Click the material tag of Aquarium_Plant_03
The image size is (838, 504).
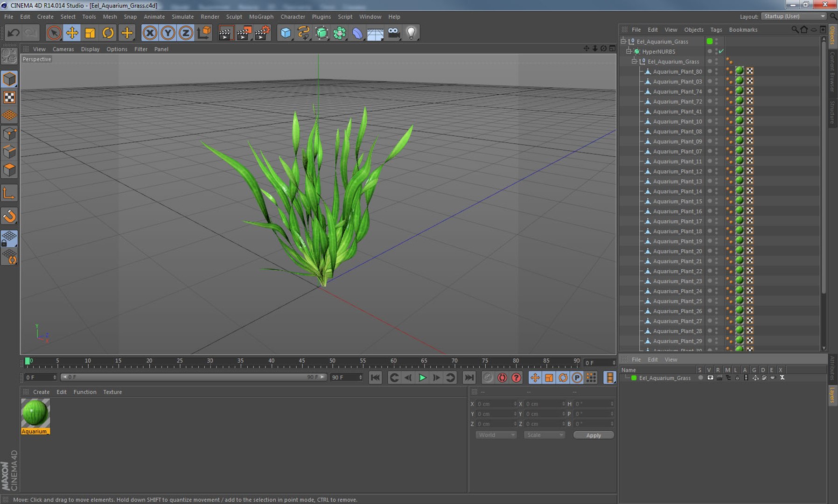coord(740,81)
